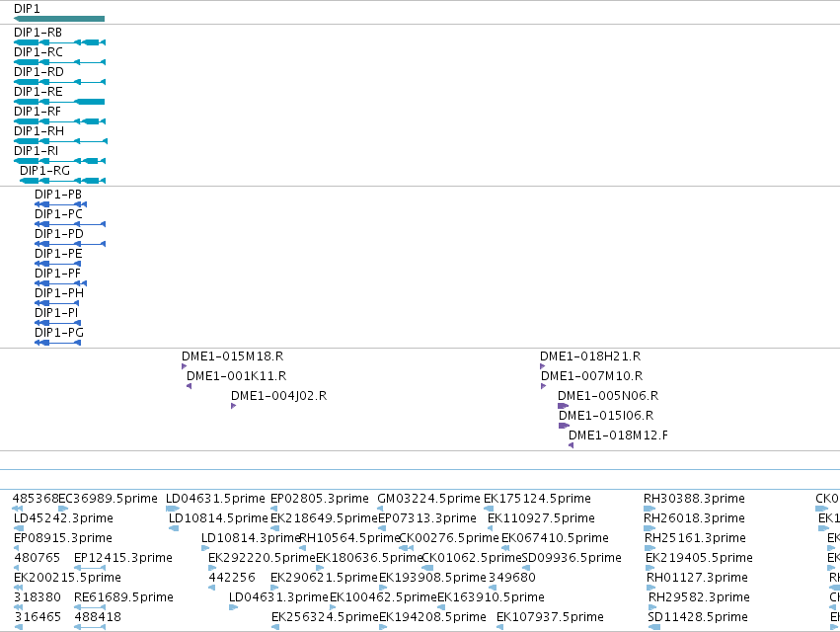The image size is (840, 632).
Task: Select the LD10814.5prime EST label
Action: pos(218,518)
